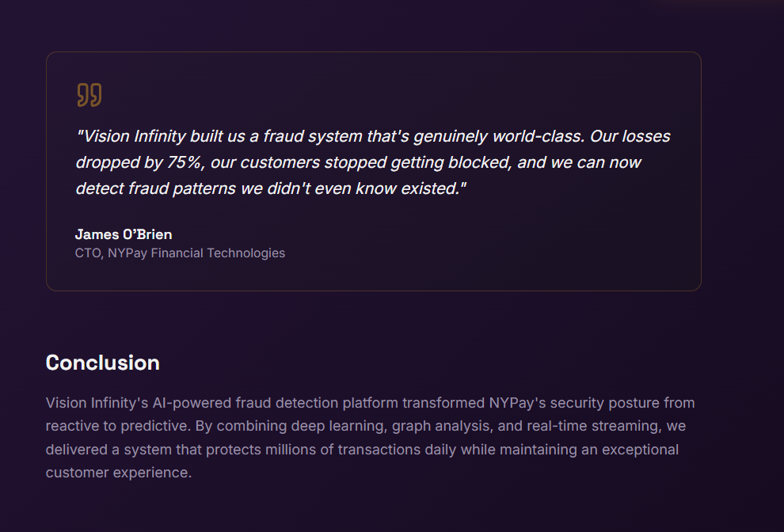Image resolution: width=784 pixels, height=532 pixels.
Task: Click the "CTO, NYPay Financial Technologies" subtitle
Action: point(180,253)
